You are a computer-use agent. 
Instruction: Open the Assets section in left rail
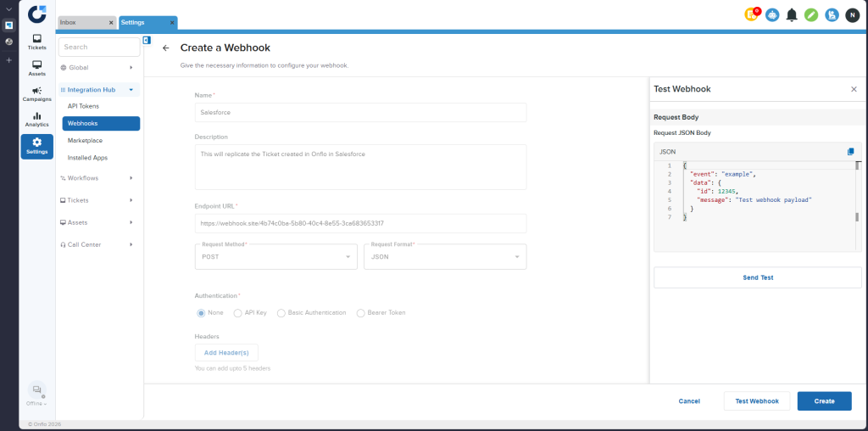[37, 68]
